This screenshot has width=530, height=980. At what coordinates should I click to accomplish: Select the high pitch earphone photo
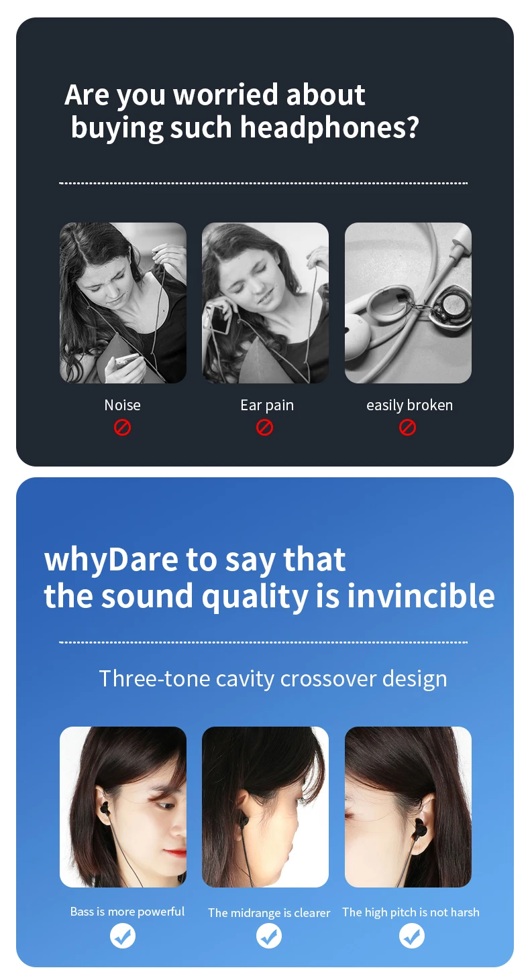pyautogui.click(x=408, y=807)
